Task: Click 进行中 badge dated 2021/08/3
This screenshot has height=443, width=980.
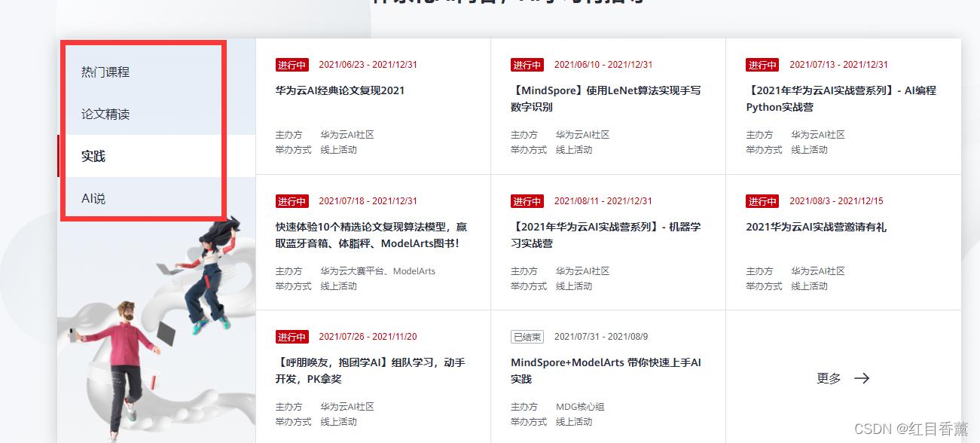Action: tap(762, 201)
